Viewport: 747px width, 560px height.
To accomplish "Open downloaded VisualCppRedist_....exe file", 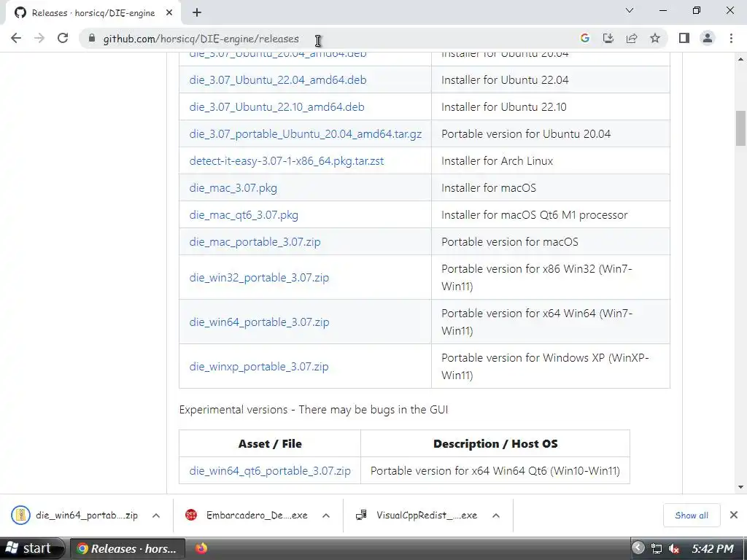I will [417, 516].
